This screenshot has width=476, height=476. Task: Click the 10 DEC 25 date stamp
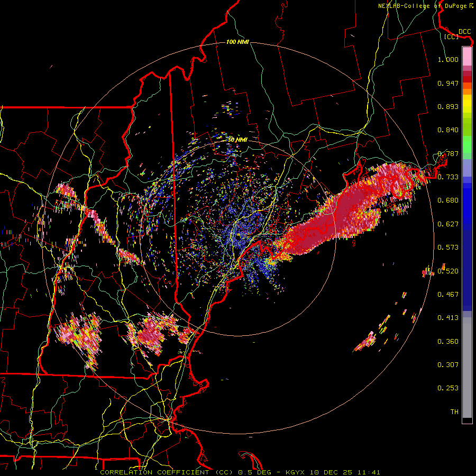point(332,472)
